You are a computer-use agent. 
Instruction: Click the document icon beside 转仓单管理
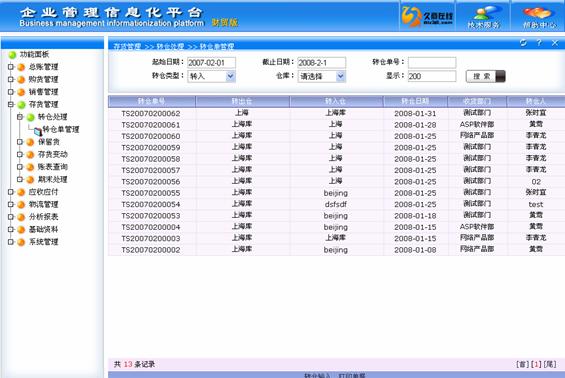tap(38, 131)
